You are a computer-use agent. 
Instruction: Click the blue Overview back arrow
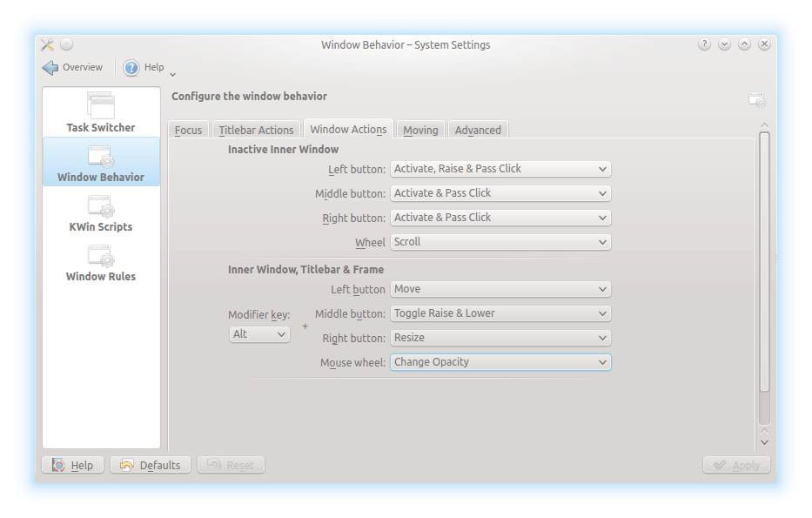coord(50,67)
